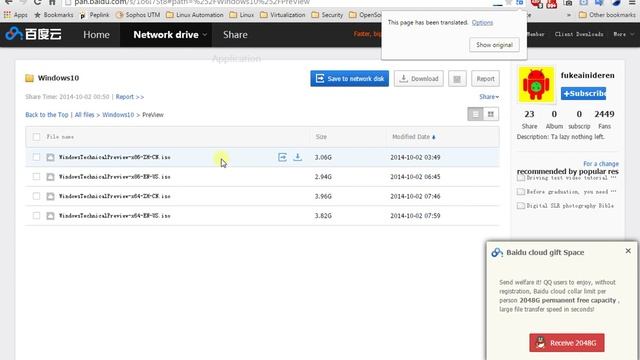Click the download icon in the first ISO row
640x360 pixels.
click(x=298, y=157)
